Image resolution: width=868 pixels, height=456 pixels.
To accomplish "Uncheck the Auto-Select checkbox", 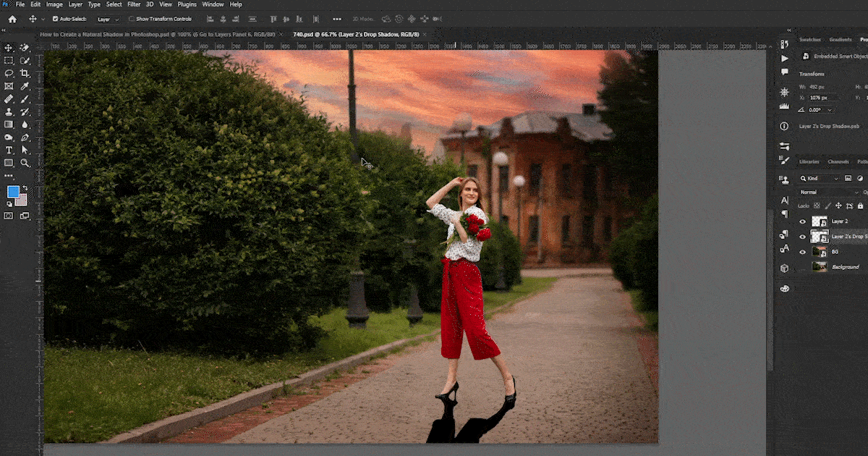I will [56, 19].
